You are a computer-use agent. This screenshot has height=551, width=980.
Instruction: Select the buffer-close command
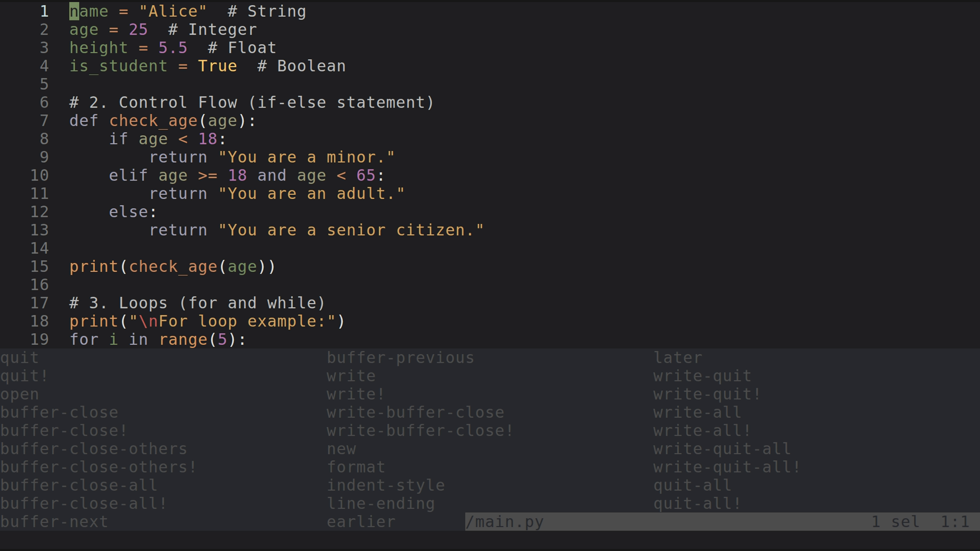59,412
